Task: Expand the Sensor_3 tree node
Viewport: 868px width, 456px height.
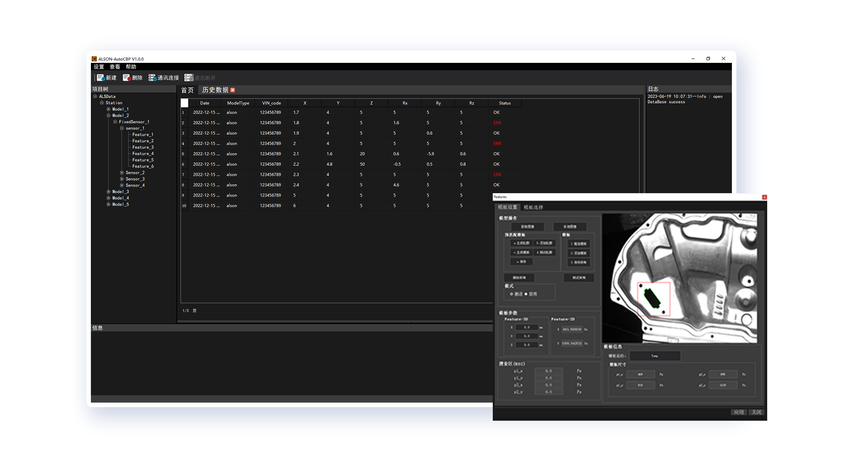Action: pos(122,179)
